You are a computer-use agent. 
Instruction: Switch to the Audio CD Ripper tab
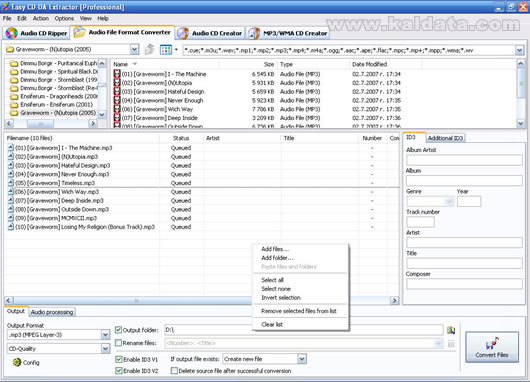(x=36, y=33)
